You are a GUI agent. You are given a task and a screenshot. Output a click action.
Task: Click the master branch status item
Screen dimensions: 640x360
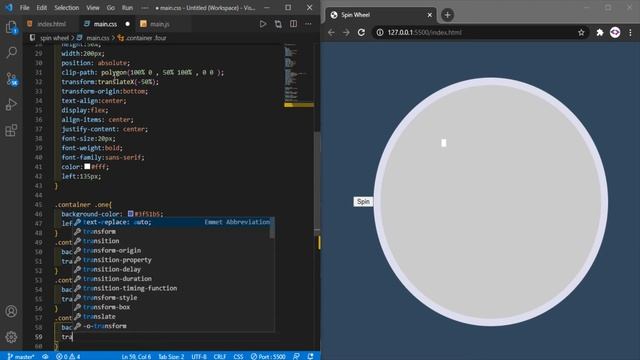tap(21, 356)
